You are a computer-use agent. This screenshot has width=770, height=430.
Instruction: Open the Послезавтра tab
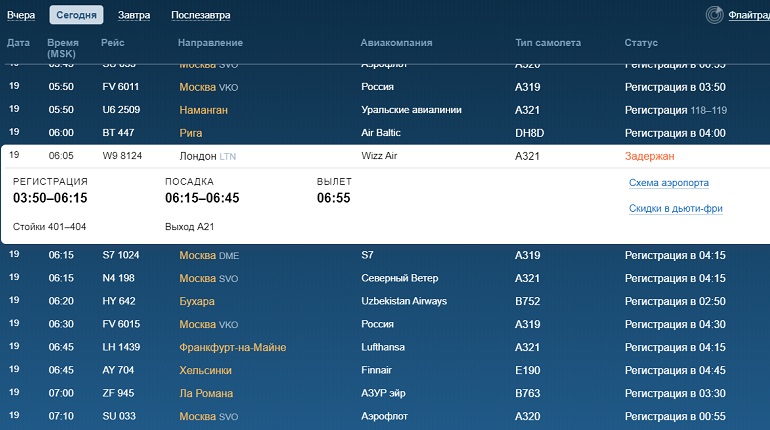(200, 15)
